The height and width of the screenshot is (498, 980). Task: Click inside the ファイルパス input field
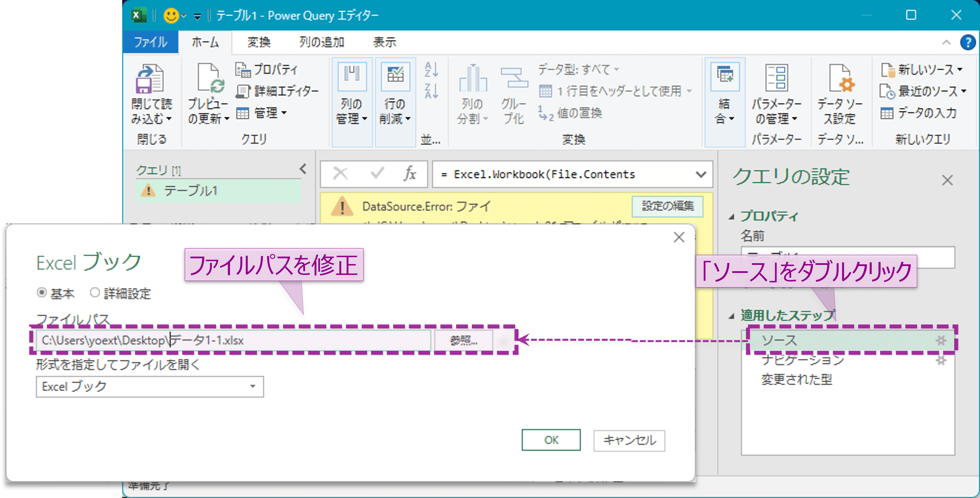tap(228, 340)
